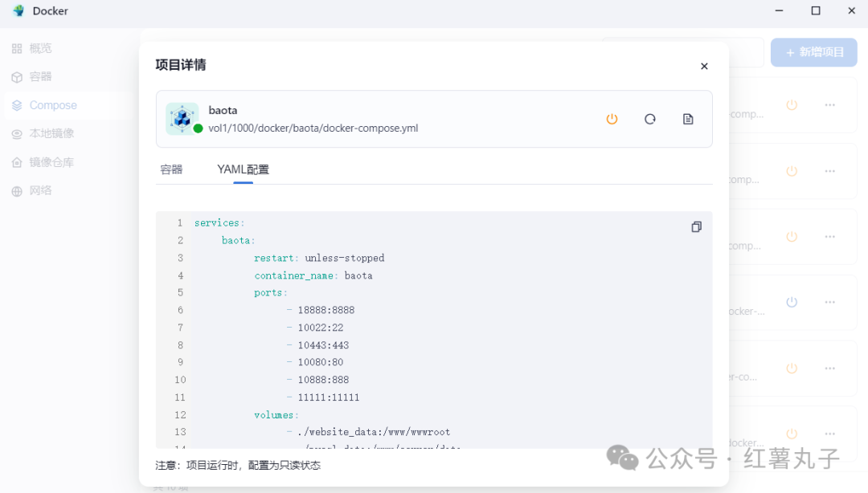Screen dimensions: 868x493
Task: Click the restart icon for baota project
Action: [x=650, y=119]
